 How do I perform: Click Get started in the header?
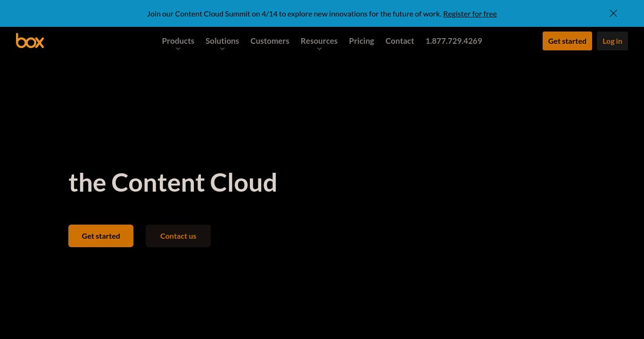(567, 41)
